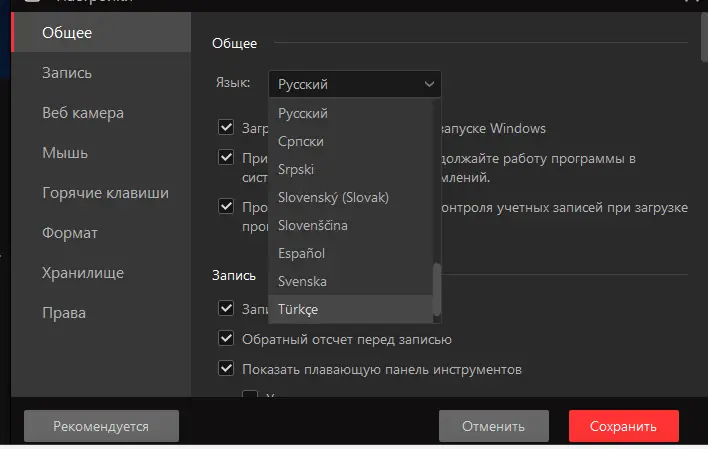Switch to the Запись settings tab
Image resolution: width=708 pixels, height=449 pixels.
pyautogui.click(x=67, y=73)
